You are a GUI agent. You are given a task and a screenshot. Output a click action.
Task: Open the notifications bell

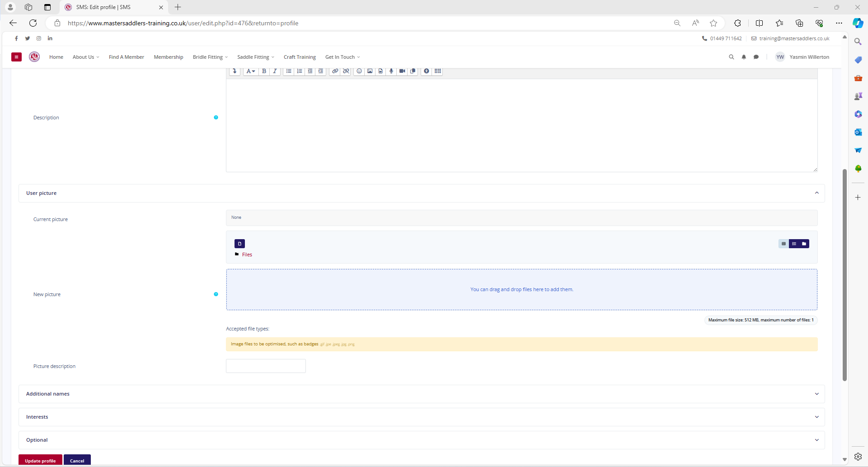744,57
